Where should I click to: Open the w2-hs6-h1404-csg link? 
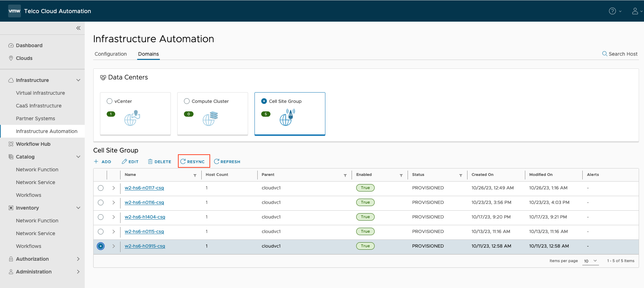[145, 217]
